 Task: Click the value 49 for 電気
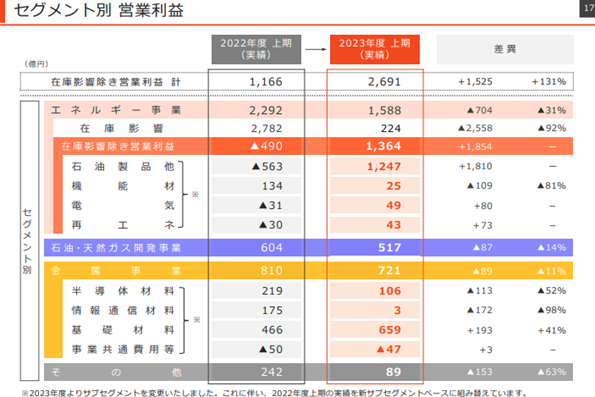point(394,206)
